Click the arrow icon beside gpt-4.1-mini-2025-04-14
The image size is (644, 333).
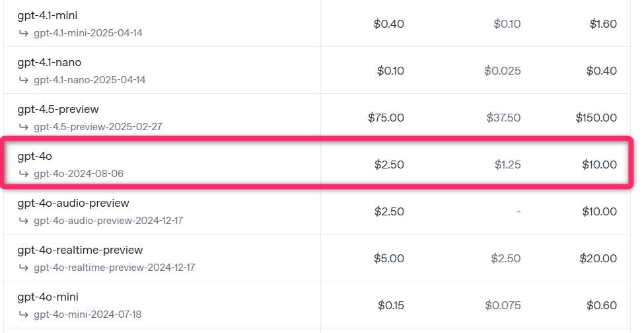click(x=23, y=33)
